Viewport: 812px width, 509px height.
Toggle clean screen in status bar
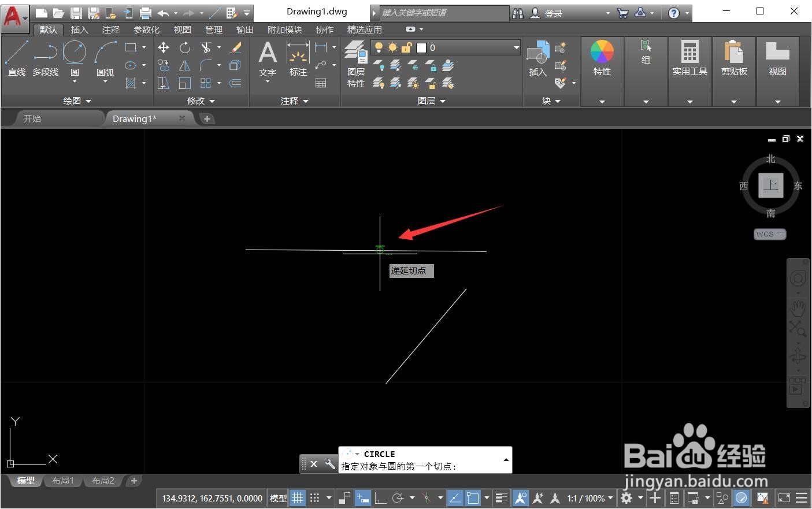784,498
